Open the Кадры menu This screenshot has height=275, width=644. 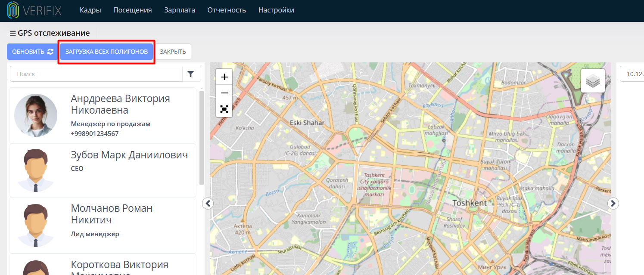coord(90,10)
